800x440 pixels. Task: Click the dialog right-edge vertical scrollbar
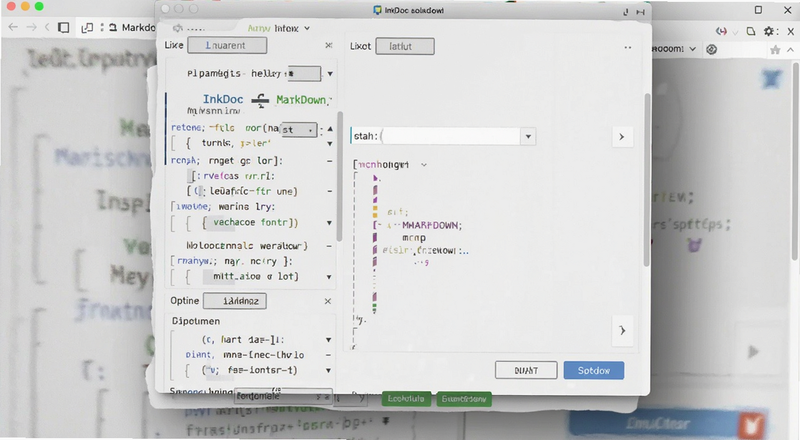click(647, 180)
